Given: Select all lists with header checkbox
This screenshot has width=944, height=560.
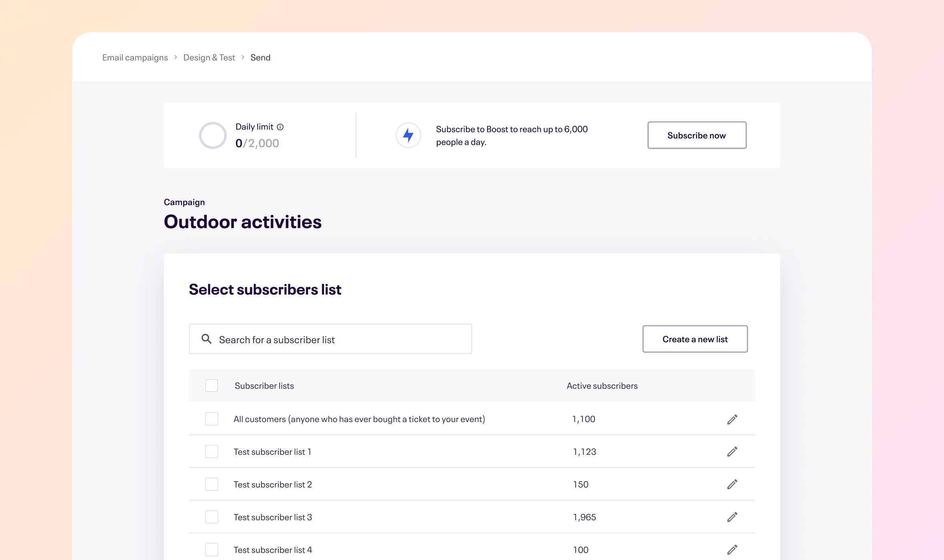Looking at the screenshot, I should click(x=211, y=386).
